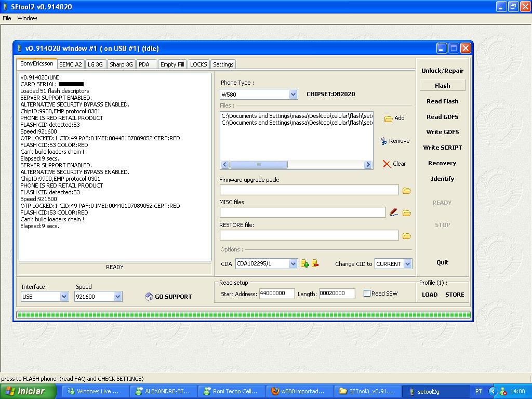This screenshot has width=532, height=399.
Task: Enable the Read SSW checkbox
Action: pos(367,294)
